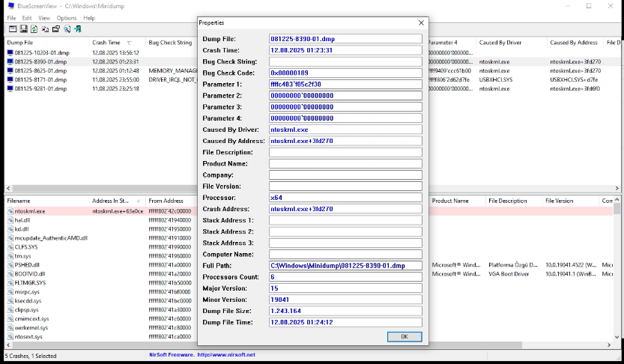This screenshot has height=364, width=624.
Task: Click file icon beside tm.sys
Action: coord(10,256)
